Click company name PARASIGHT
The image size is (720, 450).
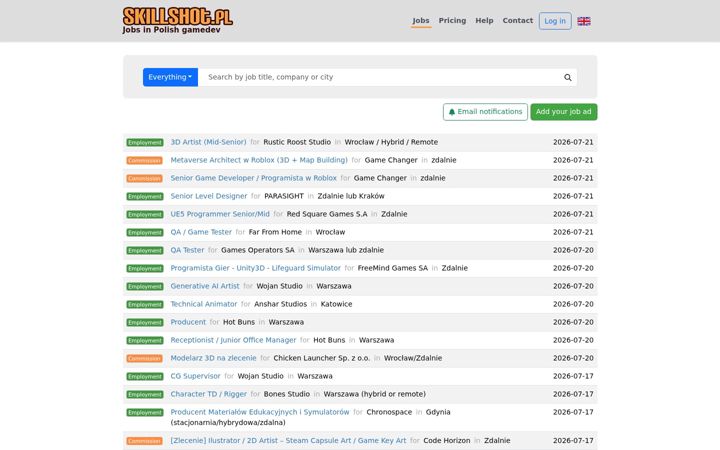(x=284, y=196)
